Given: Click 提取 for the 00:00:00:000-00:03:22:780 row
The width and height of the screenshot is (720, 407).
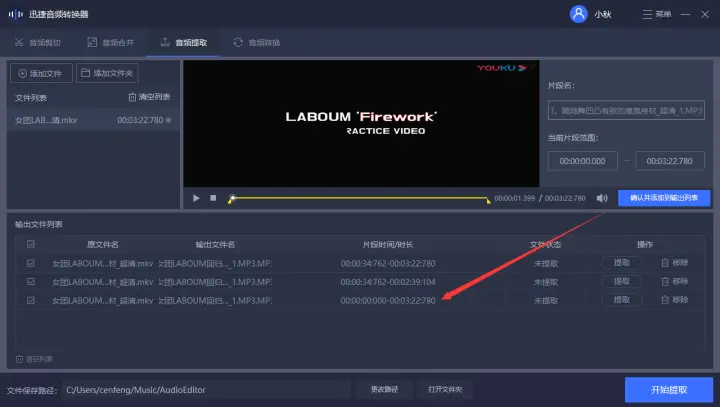Looking at the screenshot, I should 622,300.
